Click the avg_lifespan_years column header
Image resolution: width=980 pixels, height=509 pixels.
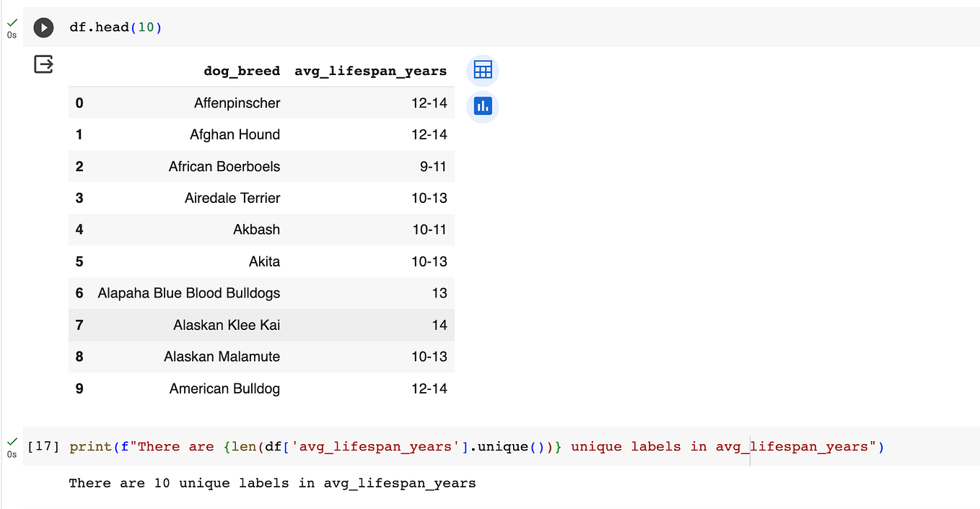370,70
